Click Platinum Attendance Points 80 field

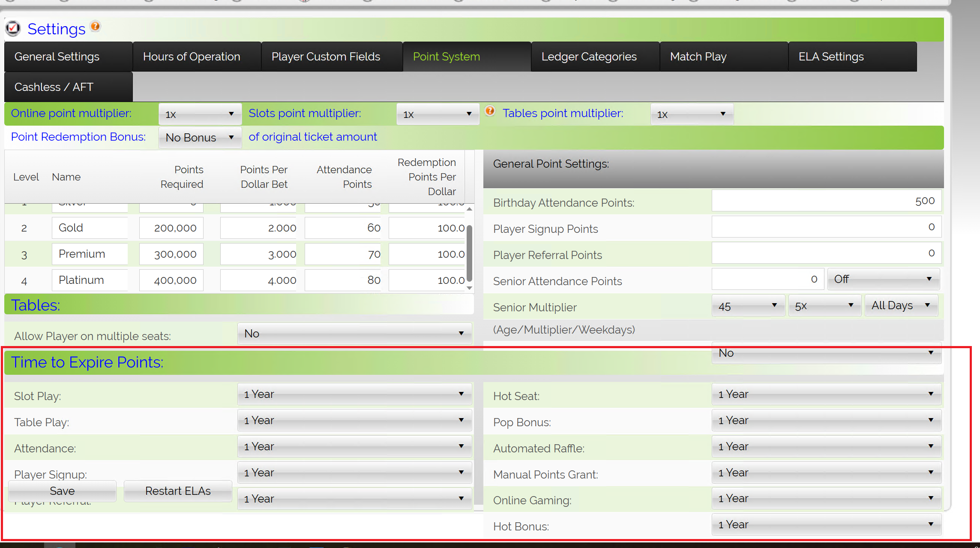343,280
